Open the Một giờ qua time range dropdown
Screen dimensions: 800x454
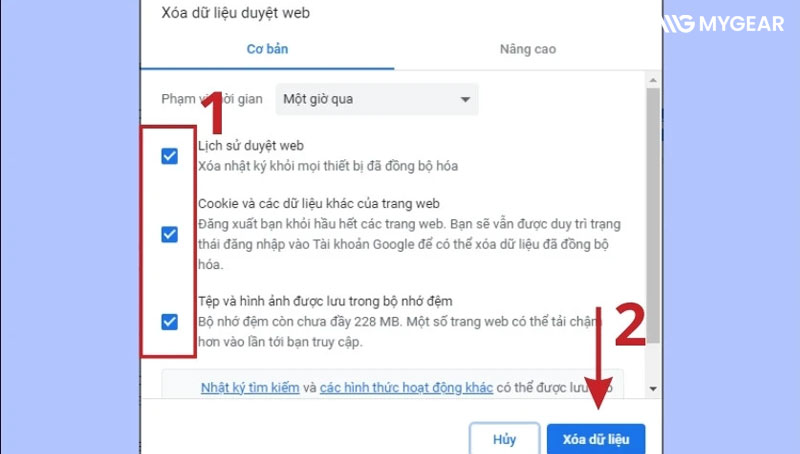coord(377,99)
